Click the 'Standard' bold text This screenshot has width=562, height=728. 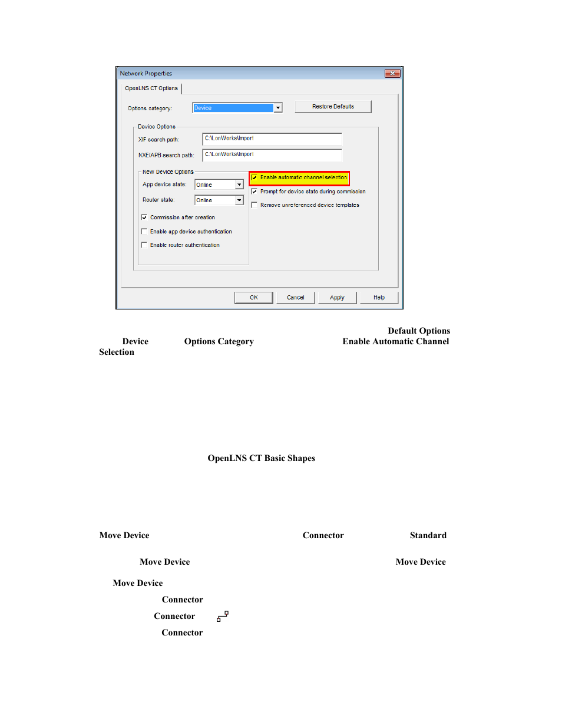click(428, 535)
